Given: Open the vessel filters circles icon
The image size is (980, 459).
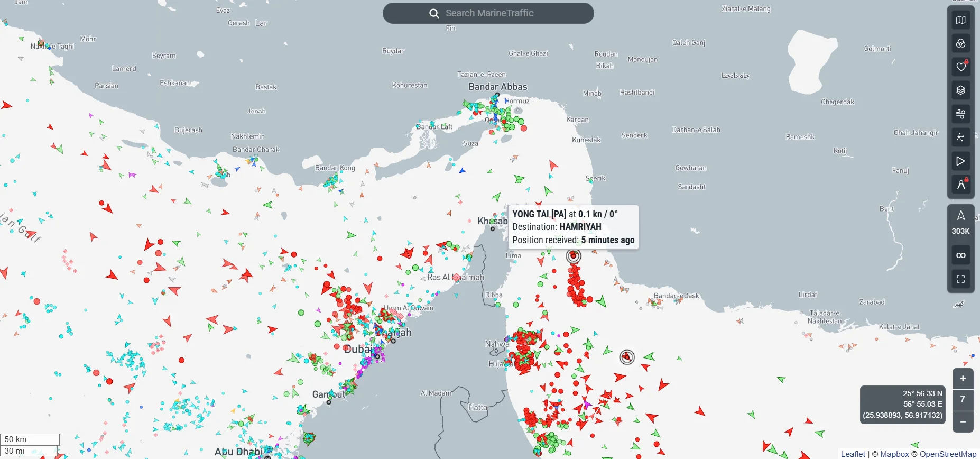Looking at the screenshot, I should click(x=960, y=43).
